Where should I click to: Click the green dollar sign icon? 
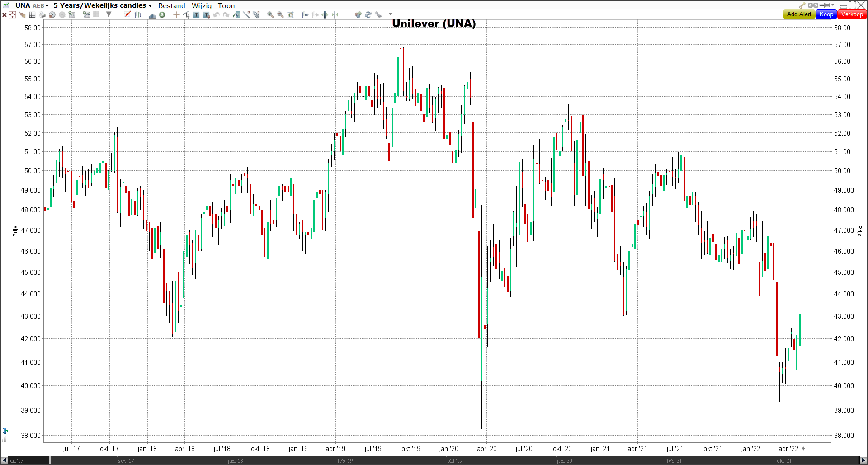162,14
